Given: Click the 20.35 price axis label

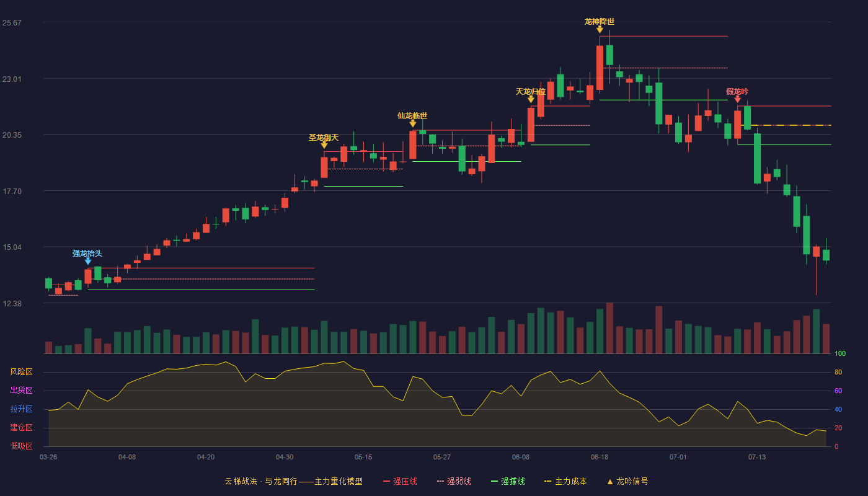Looking at the screenshot, I should click(12, 135).
